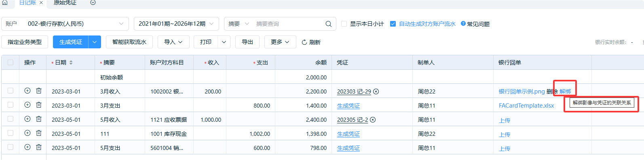Screen dimensions: 644x160
Task: Remove voucher link on 202303 记-29
Action: (376, 91)
